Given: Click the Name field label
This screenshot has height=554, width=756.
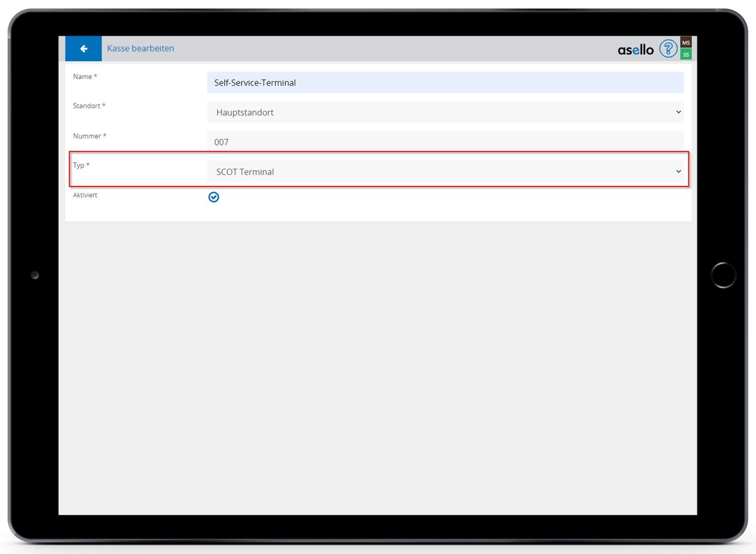Looking at the screenshot, I should click(82, 77).
